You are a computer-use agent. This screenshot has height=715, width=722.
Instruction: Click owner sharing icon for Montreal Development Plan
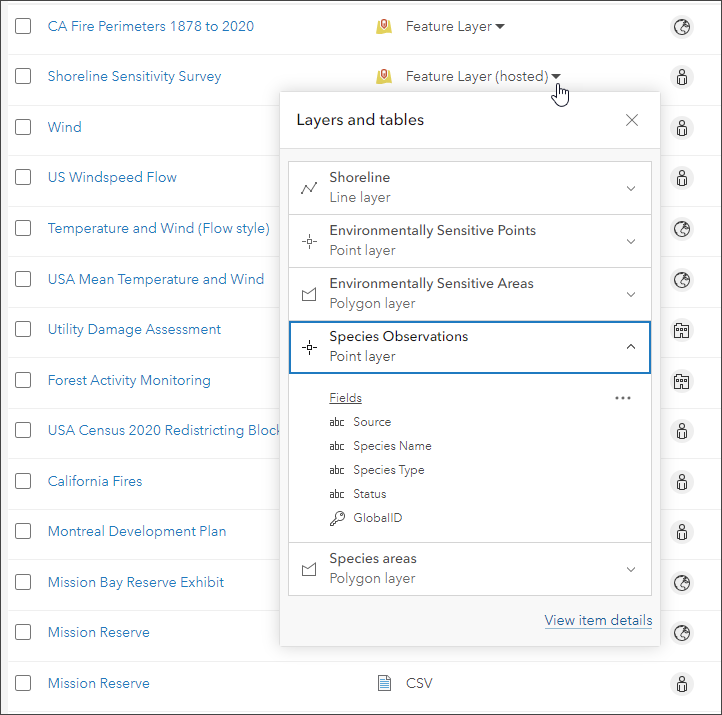[x=681, y=532]
